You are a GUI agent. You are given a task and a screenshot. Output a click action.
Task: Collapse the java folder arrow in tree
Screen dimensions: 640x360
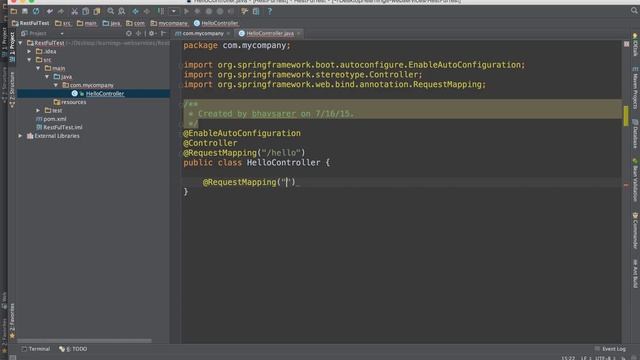click(47, 77)
